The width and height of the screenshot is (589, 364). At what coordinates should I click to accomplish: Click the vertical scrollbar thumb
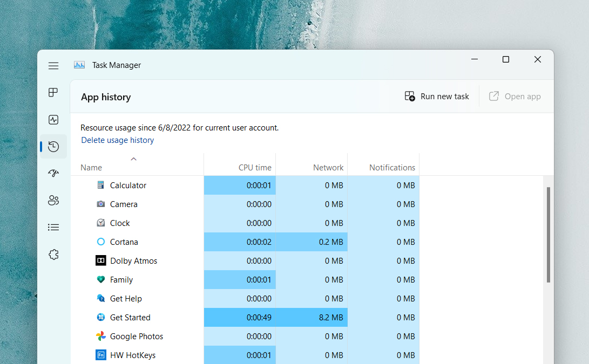pyautogui.click(x=549, y=235)
